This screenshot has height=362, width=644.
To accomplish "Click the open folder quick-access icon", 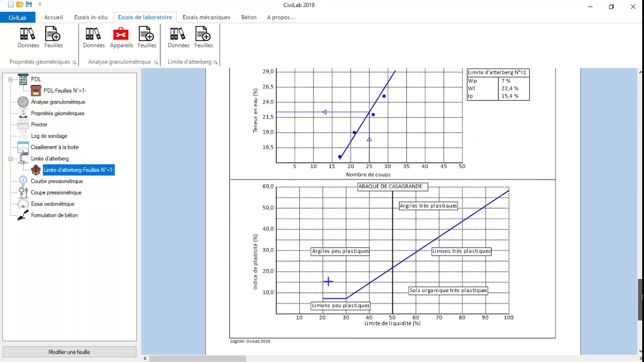I will [x=20, y=5].
